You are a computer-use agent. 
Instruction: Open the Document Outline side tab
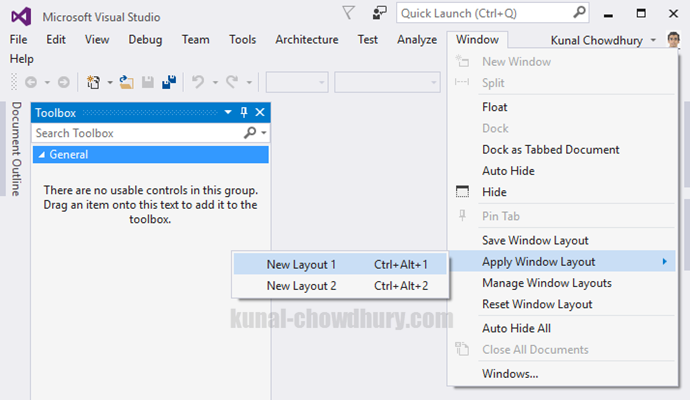pos(16,149)
